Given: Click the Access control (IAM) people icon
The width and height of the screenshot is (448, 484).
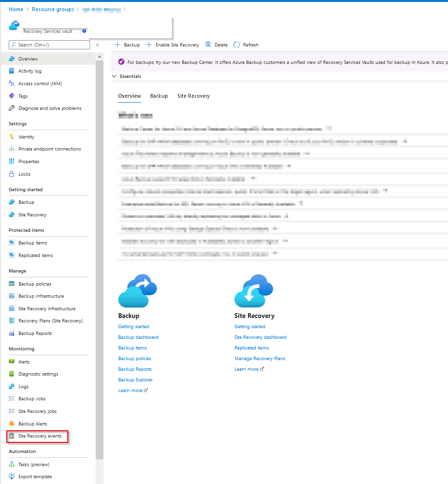Looking at the screenshot, I should (12, 83).
